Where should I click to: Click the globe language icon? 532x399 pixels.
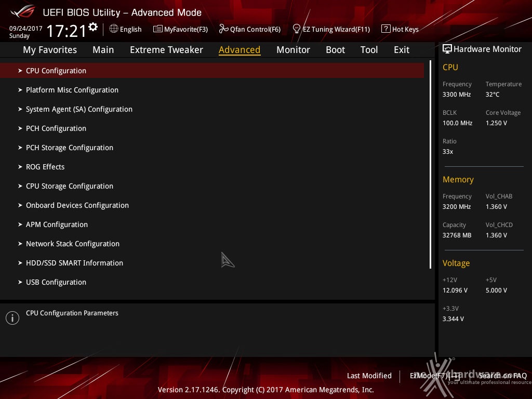[114, 29]
